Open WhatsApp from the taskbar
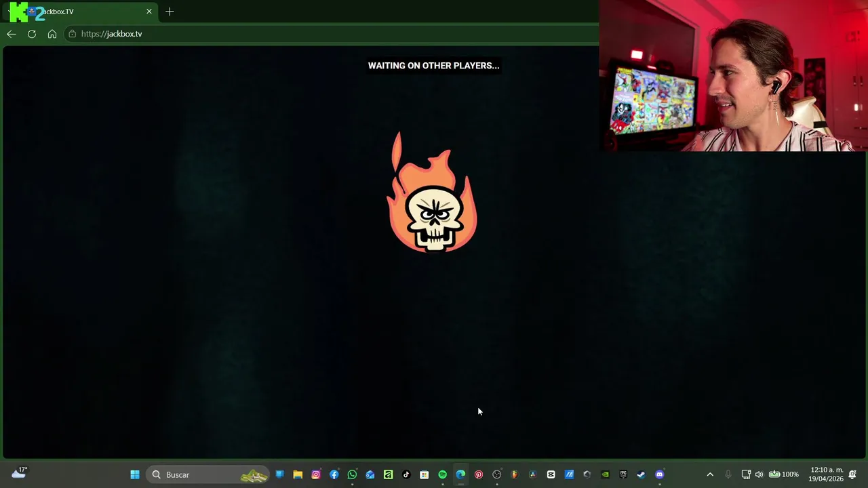 pos(352,474)
